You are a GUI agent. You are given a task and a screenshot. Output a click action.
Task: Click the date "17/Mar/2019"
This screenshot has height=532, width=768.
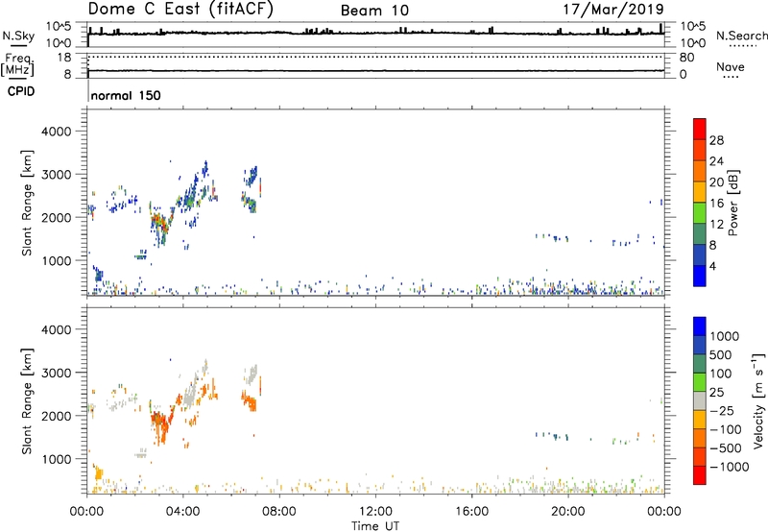[x=613, y=9]
